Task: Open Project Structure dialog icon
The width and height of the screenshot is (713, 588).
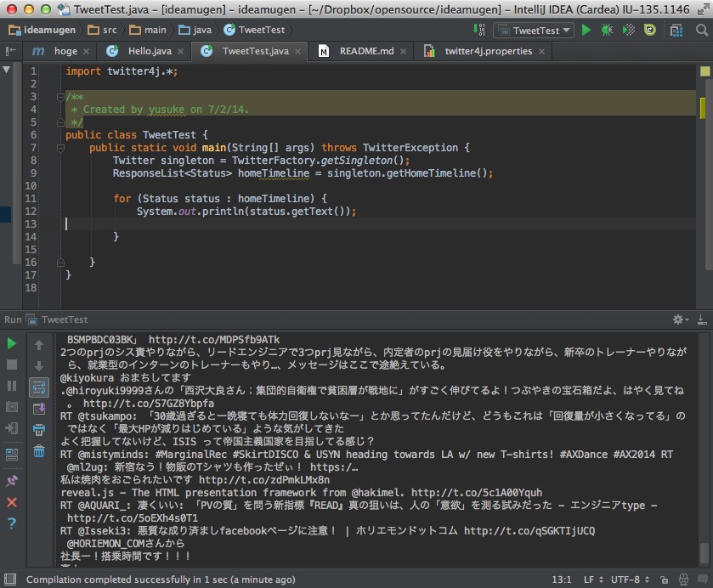Action: click(676, 30)
